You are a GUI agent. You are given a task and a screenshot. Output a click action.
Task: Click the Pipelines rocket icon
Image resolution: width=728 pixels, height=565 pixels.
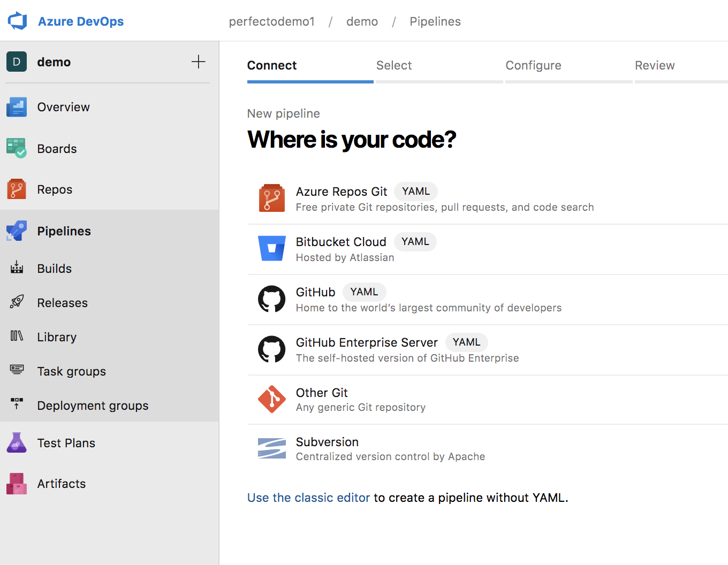tap(17, 230)
